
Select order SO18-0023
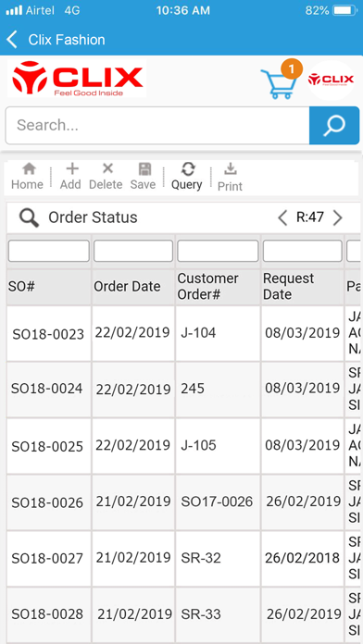pyautogui.click(x=48, y=334)
